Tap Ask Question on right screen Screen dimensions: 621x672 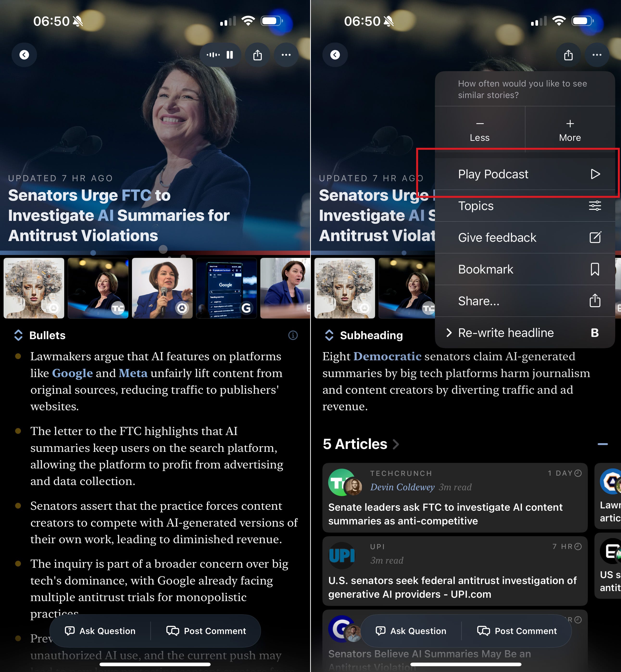[411, 631]
